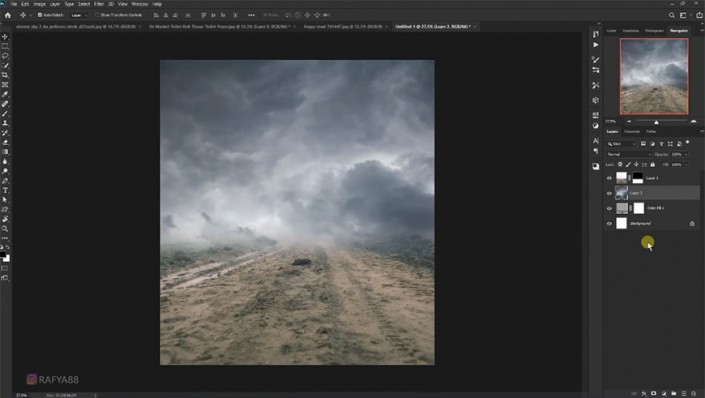This screenshot has height=398, width=705.
Task: Create new fill or adjustment layer icon
Action: coord(664,394)
